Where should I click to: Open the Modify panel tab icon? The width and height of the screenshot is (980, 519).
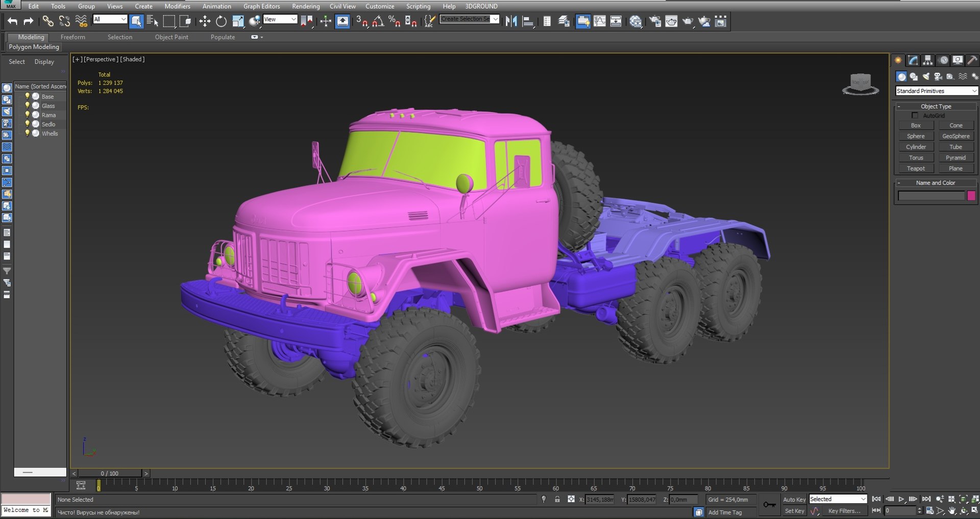click(913, 60)
